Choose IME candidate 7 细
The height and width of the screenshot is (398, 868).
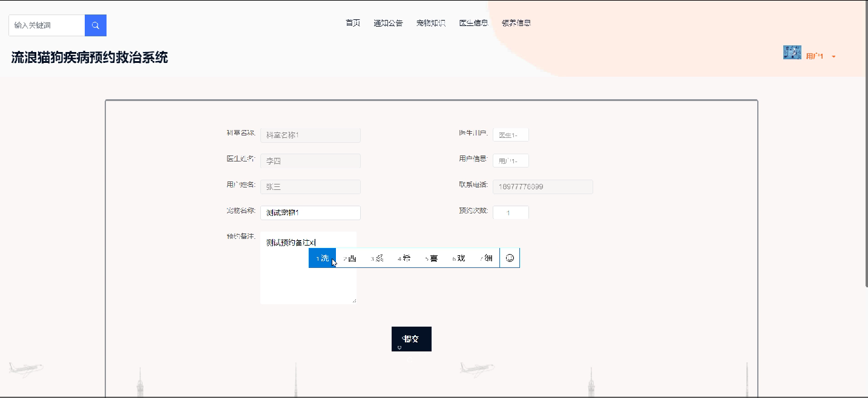(x=486, y=258)
